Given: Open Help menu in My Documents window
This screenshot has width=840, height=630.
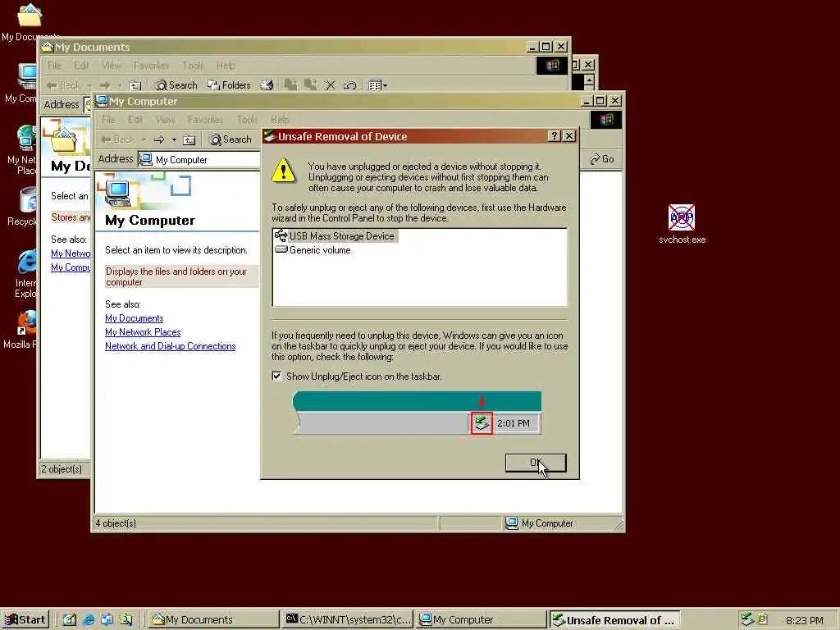Looking at the screenshot, I should tap(226, 66).
